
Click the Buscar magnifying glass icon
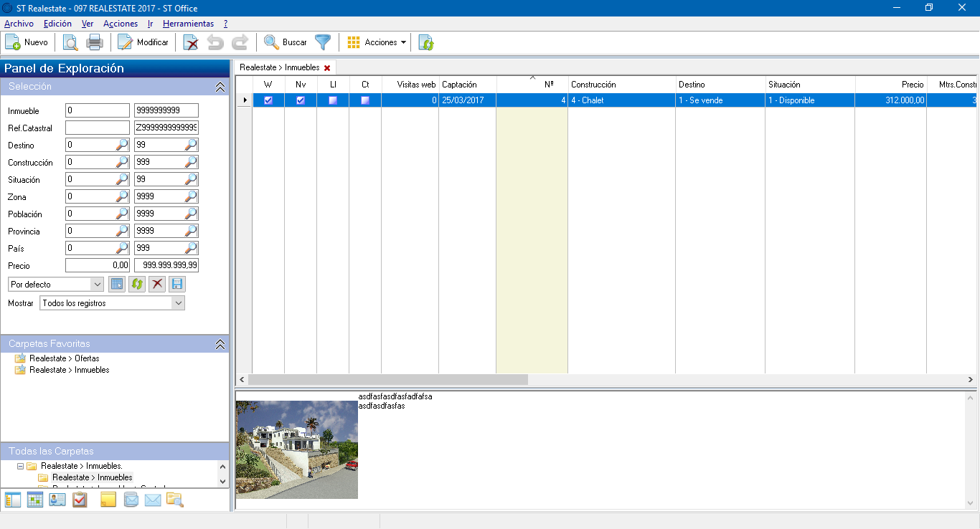click(271, 42)
